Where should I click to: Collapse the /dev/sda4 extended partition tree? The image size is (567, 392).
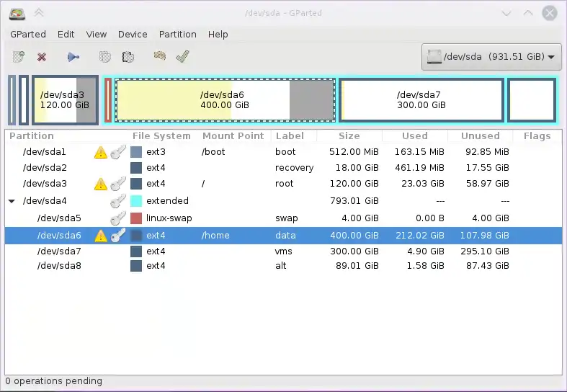point(12,201)
